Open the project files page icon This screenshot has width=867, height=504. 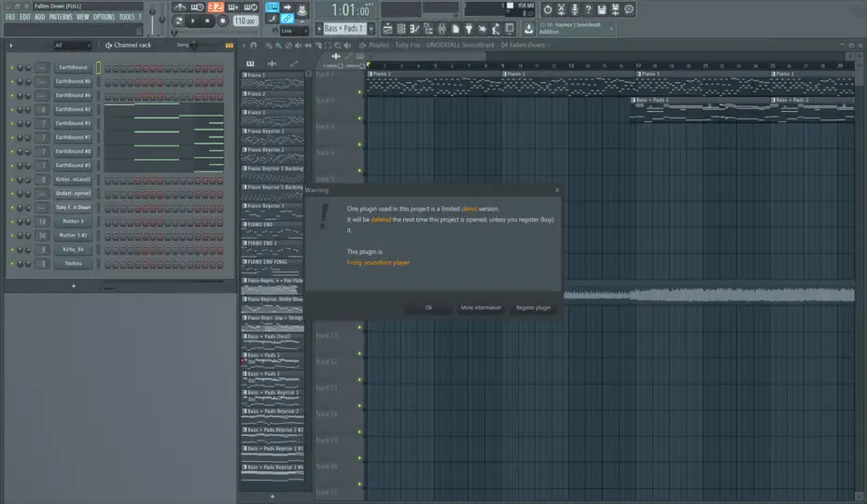coord(455,29)
